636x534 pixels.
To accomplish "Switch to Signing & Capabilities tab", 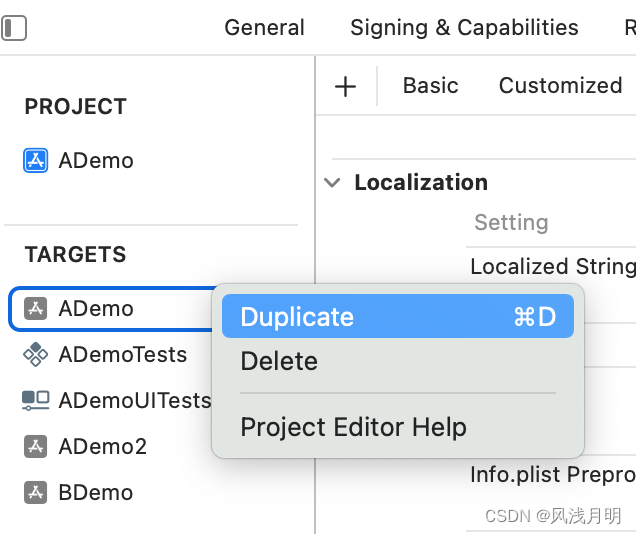I will [464, 28].
